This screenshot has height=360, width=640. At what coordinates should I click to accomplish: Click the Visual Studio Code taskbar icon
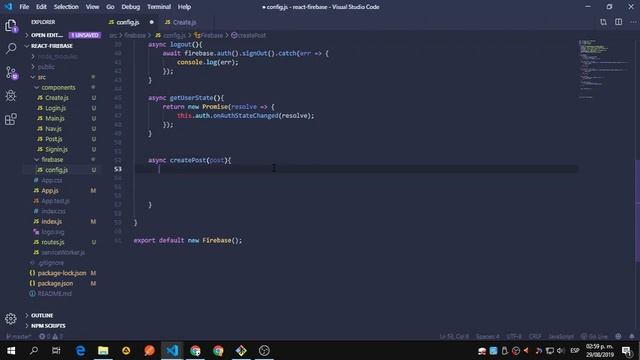[x=172, y=351]
